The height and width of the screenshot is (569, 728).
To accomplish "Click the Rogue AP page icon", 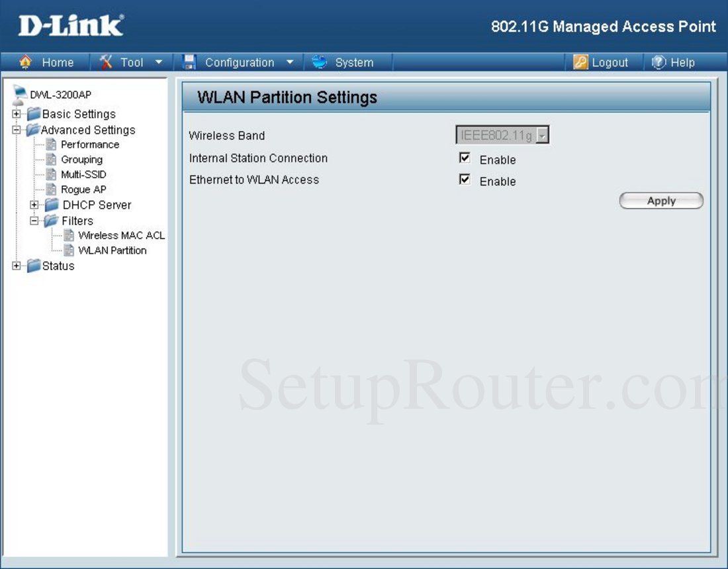I will click(51, 189).
